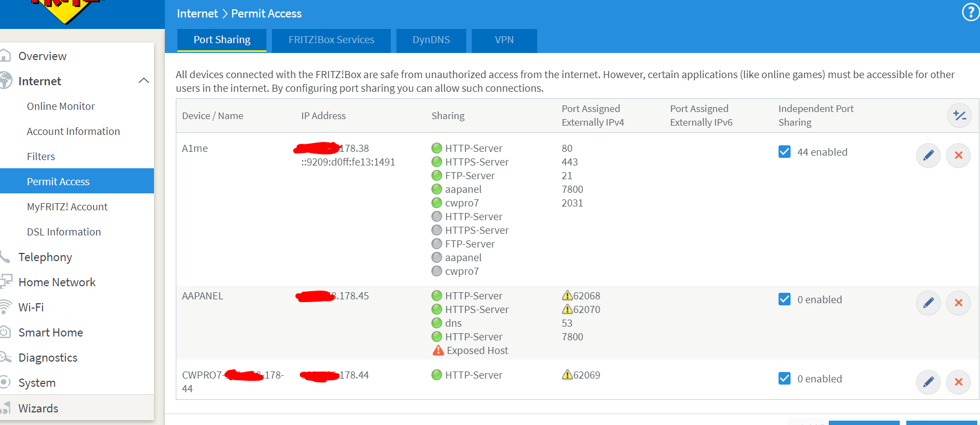Delete the AAPANEL device sharing entry
This screenshot has height=425, width=980.
958,303
